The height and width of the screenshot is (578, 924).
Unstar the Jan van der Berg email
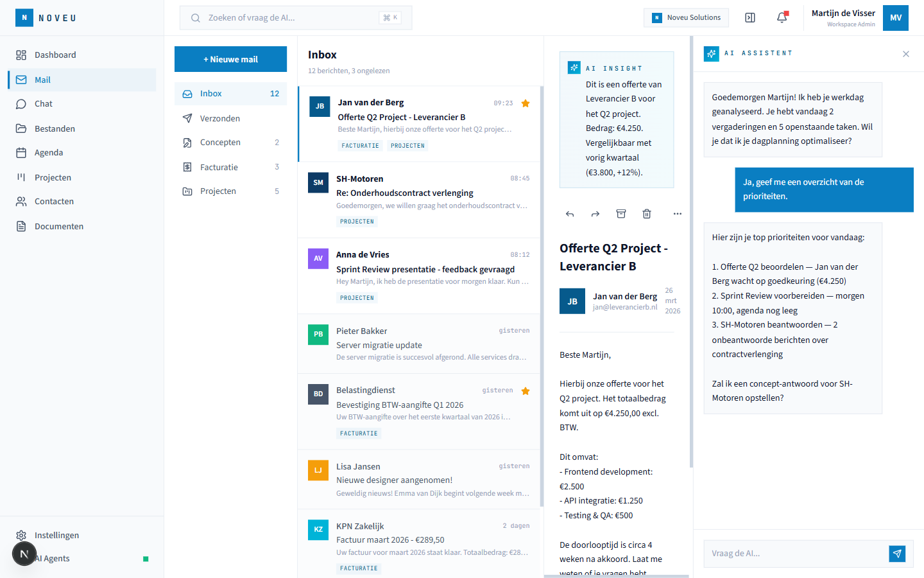(x=526, y=103)
